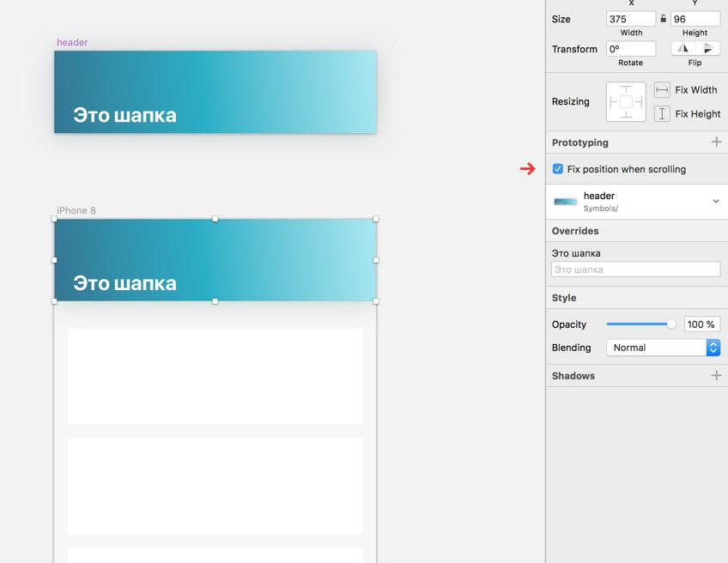Screen dimensions: 728x563
Task: Toggle the Fix Width icon
Action: (x=662, y=89)
